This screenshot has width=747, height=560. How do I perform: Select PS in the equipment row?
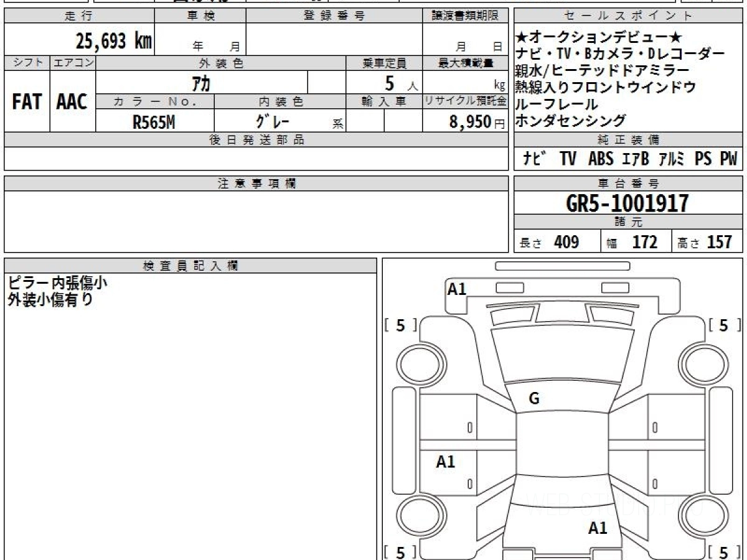pyautogui.click(x=703, y=159)
